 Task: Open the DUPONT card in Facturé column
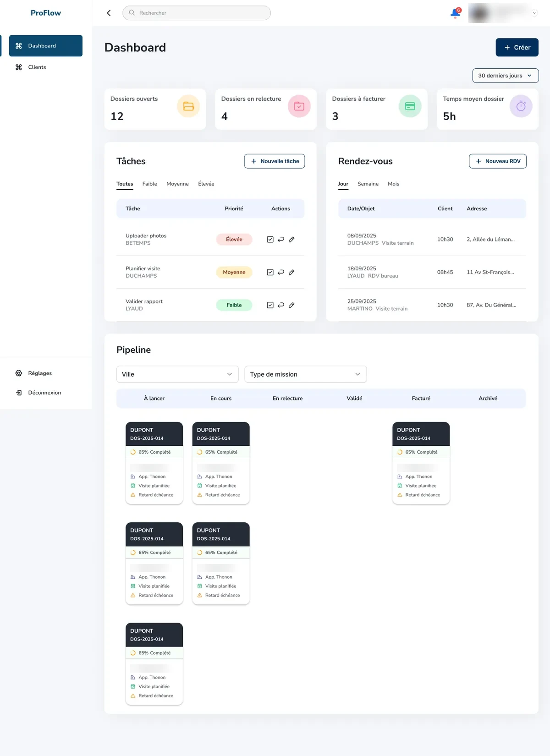[x=421, y=463]
